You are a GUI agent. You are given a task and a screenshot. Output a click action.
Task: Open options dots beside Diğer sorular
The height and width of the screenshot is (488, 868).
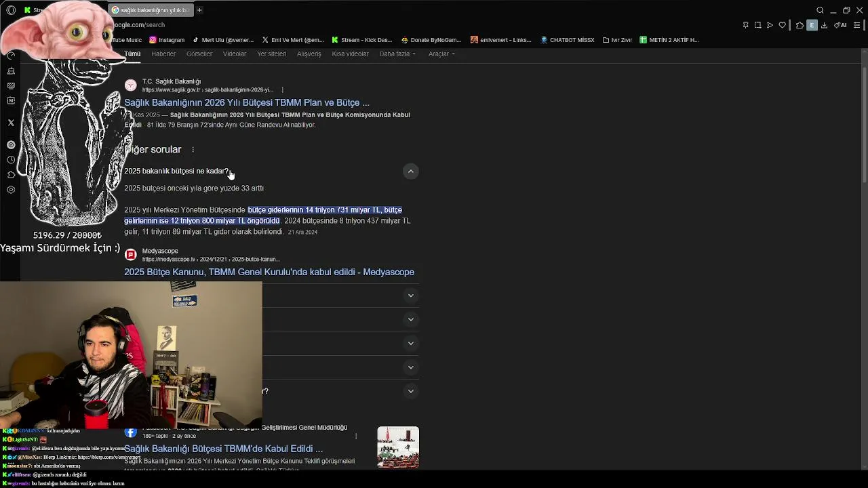coord(193,150)
